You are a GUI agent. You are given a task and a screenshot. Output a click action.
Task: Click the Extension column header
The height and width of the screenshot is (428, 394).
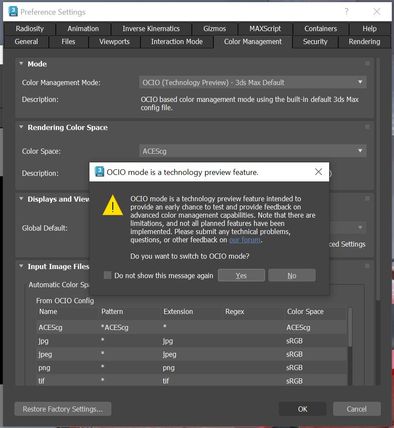(178, 311)
